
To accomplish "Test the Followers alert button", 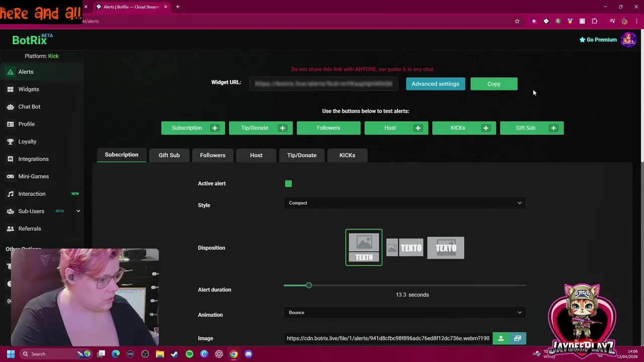I will 329,128.
